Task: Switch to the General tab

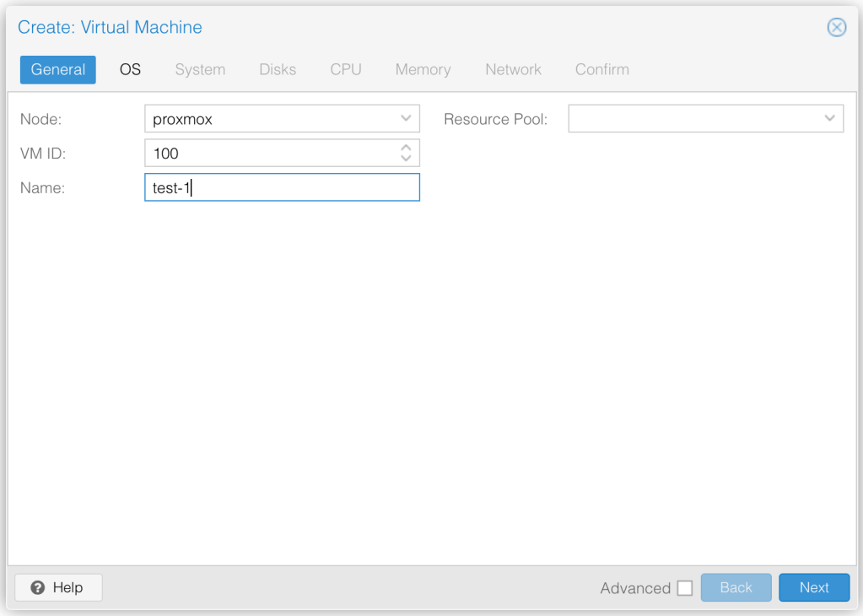Action: pos(58,70)
